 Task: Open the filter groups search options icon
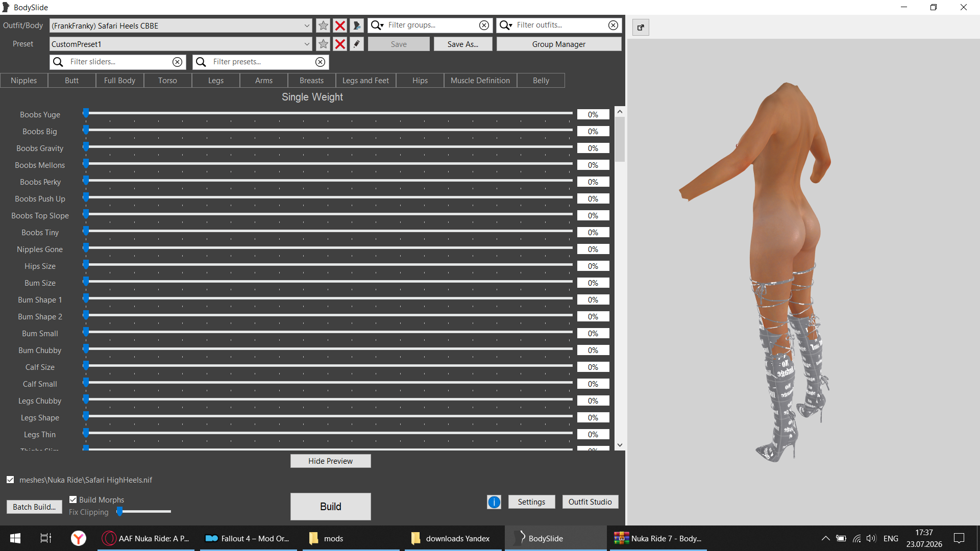(x=377, y=25)
